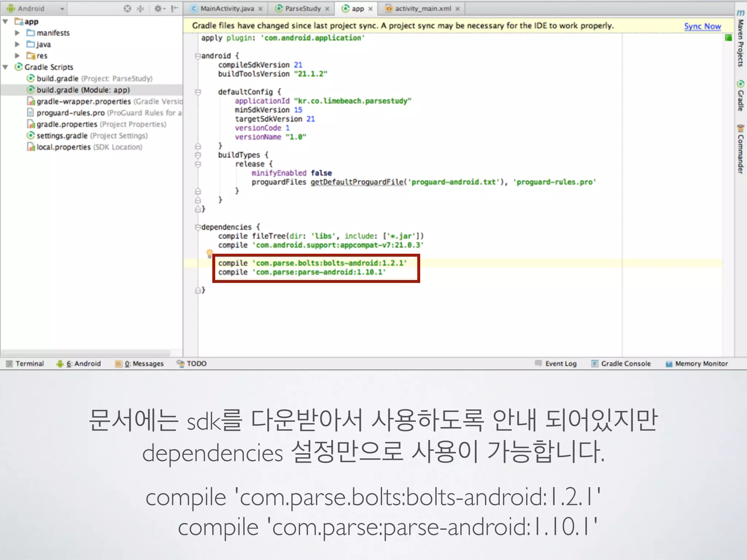The width and height of the screenshot is (747, 560).
Task: Click the project panel horizontal scrollbar
Action: [x=86, y=353]
